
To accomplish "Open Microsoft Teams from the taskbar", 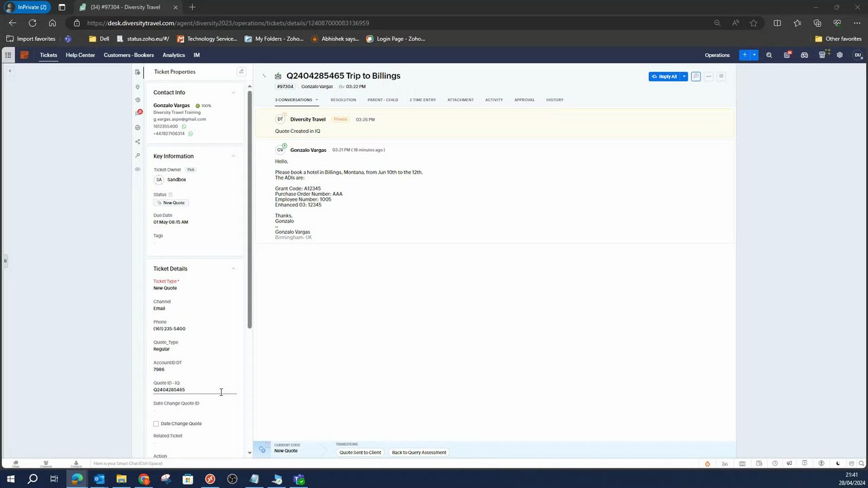I will tap(299, 479).
